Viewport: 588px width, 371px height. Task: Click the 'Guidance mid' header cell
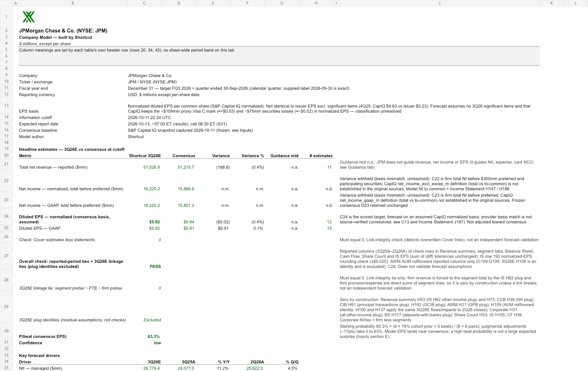(284, 156)
